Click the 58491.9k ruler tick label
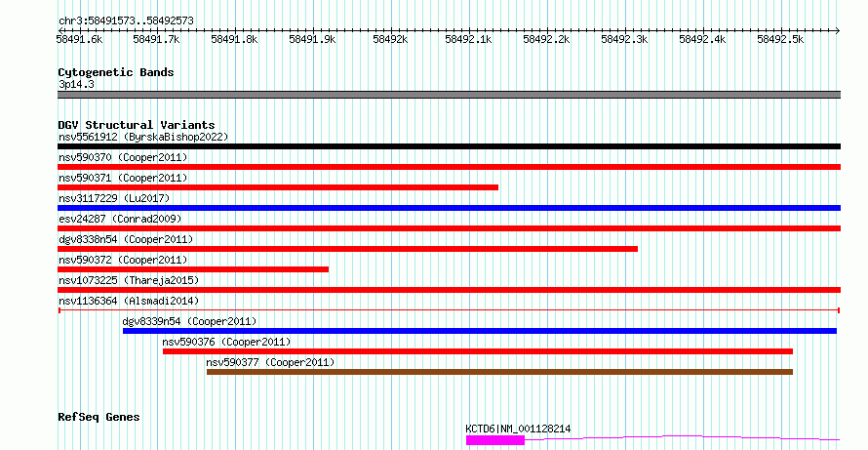The height and width of the screenshot is (450, 868). coord(313,39)
